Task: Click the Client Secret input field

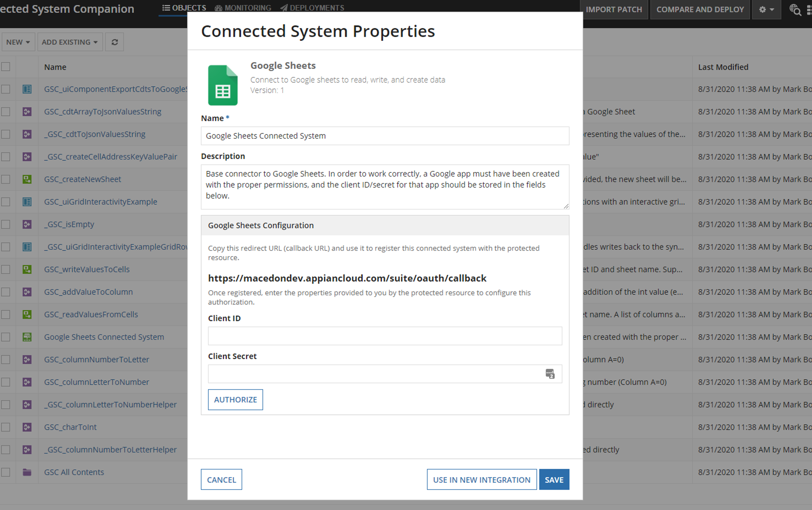Action: pos(385,374)
